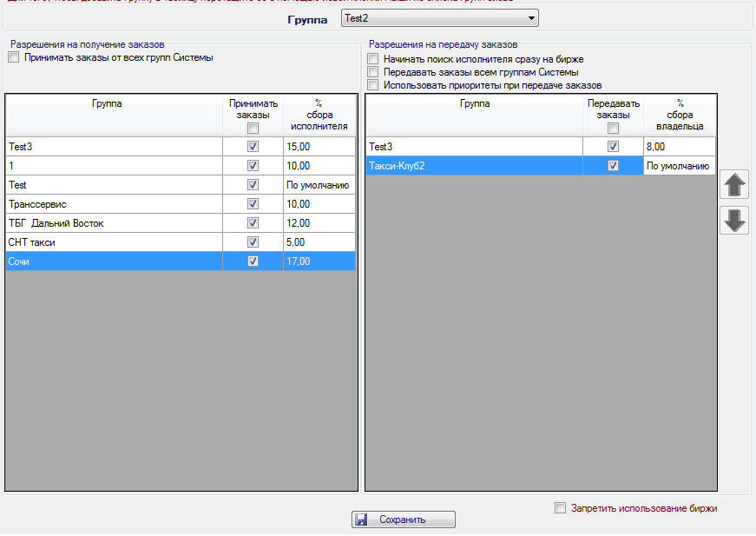The image size is (756, 536).
Task: Click the По умолчанию cell for Такси-Клуб2
Action: coord(679,166)
